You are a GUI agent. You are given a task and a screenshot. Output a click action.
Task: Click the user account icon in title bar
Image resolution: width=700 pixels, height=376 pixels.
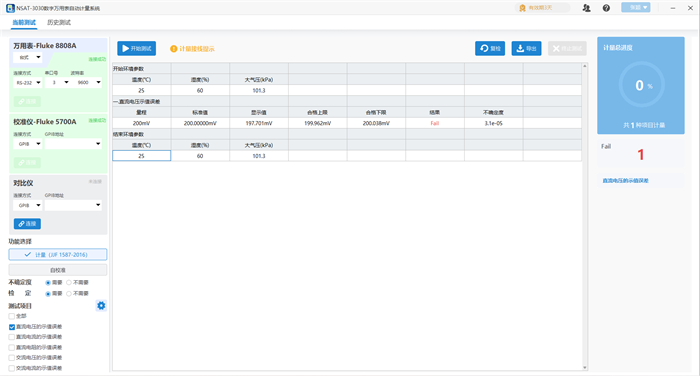coord(587,8)
